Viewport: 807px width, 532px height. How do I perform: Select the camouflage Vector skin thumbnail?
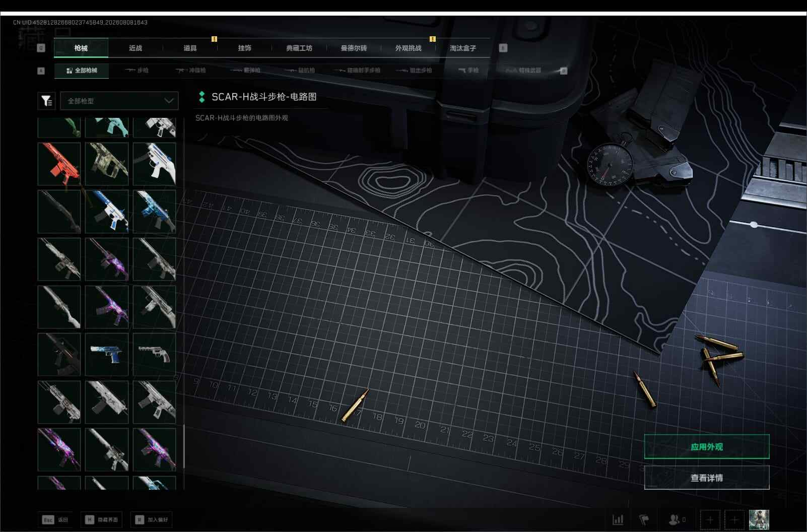click(107, 164)
